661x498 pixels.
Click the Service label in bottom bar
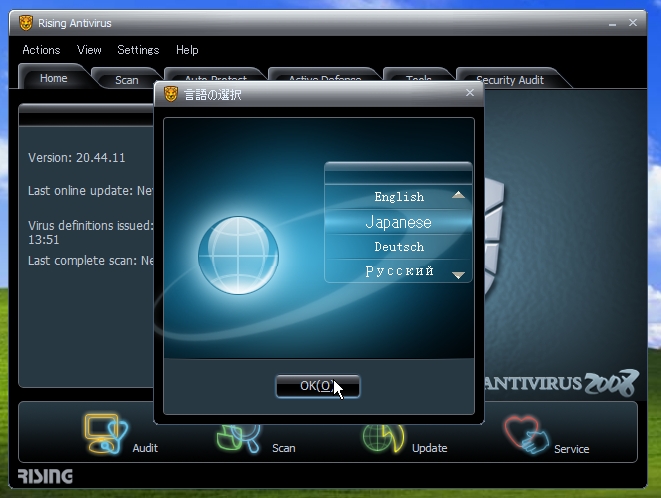pos(572,449)
